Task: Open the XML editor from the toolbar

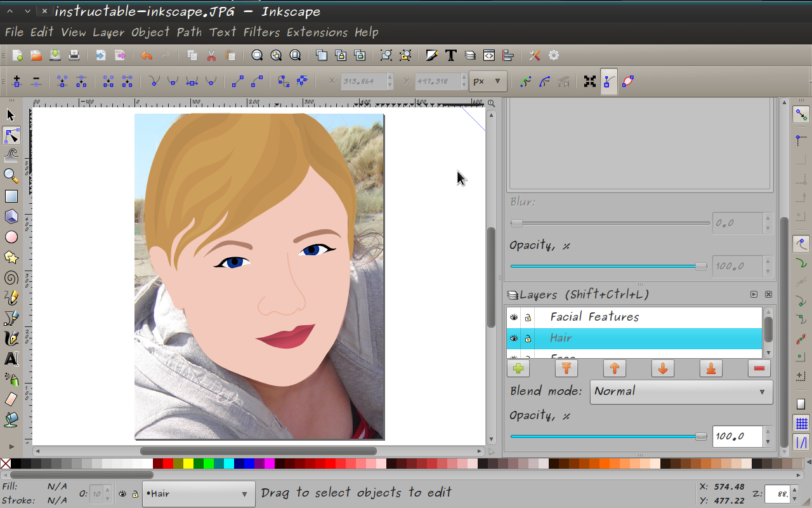Action: [x=488, y=55]
